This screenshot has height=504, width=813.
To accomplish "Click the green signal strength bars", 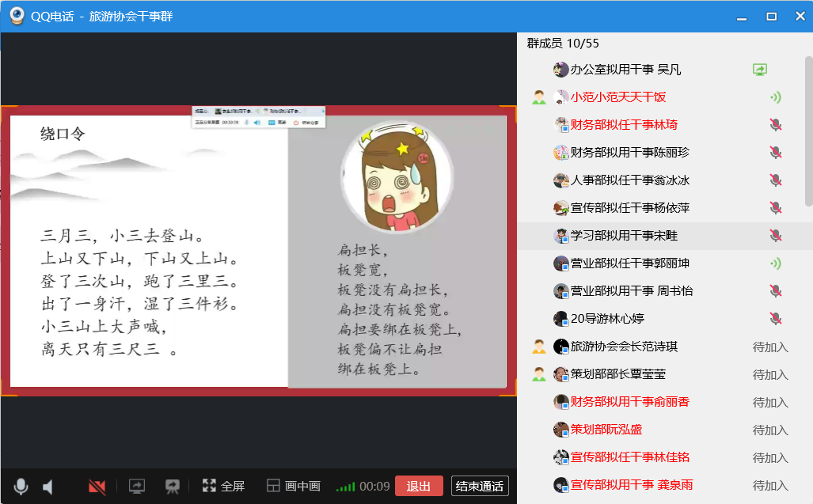I will pyautogui.click(x=345, y=487).
